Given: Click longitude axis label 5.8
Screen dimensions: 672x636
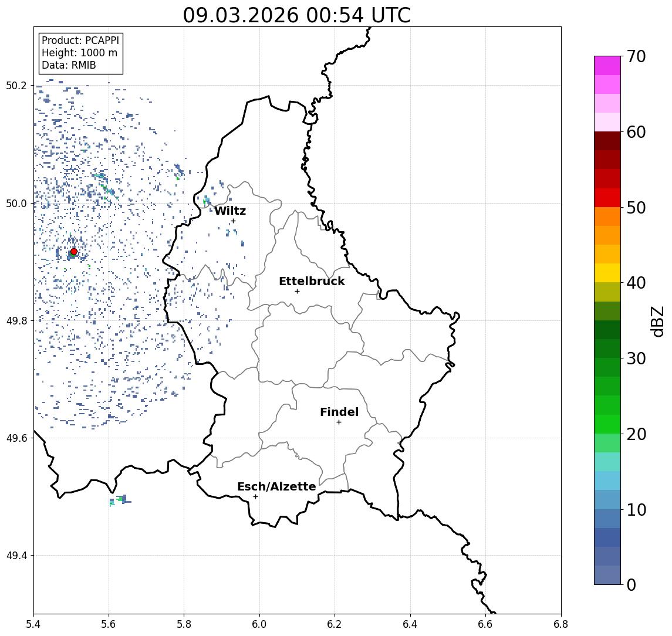Looking at the screenshot, I should pyautogui.click(x=184, y=624).
